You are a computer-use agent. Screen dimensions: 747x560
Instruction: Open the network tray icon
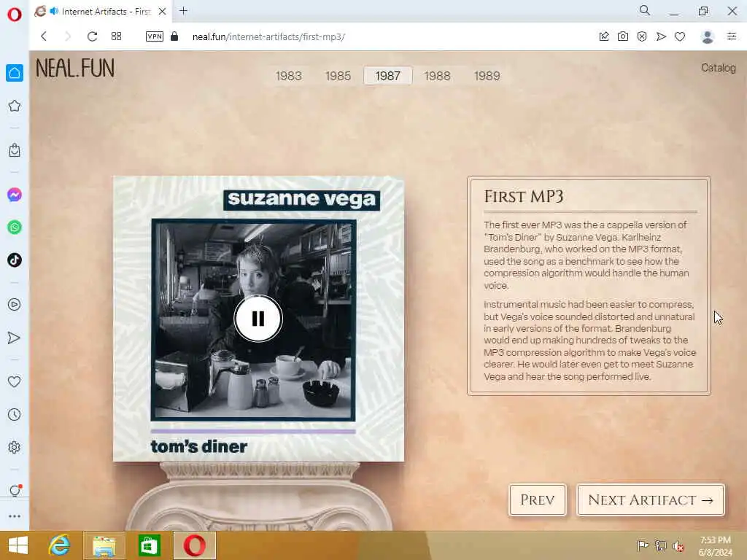pyautogui.click(x=660, y=545)
